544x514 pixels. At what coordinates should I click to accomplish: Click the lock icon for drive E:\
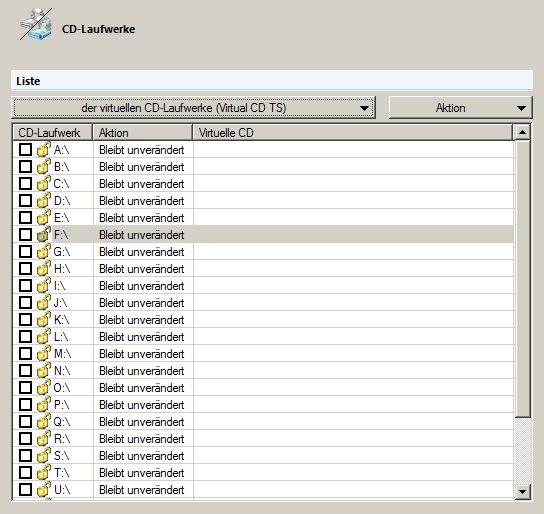click(x=44, y=218)
